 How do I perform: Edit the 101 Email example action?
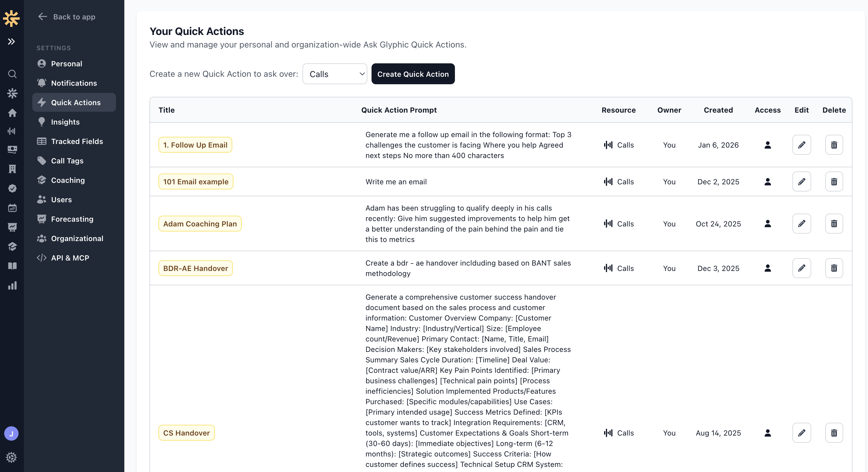[802, 182]
